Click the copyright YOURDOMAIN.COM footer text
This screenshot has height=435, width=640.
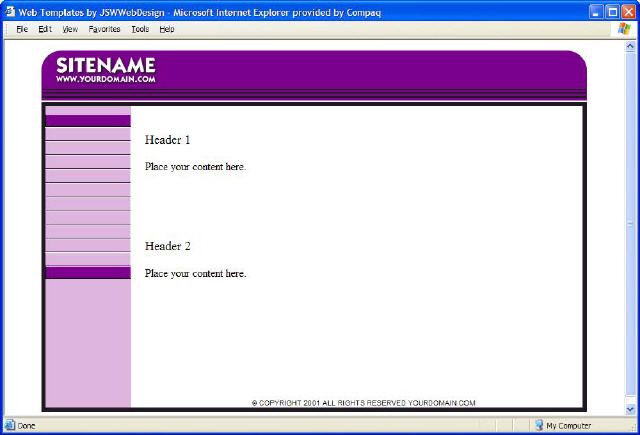[363, 403]
